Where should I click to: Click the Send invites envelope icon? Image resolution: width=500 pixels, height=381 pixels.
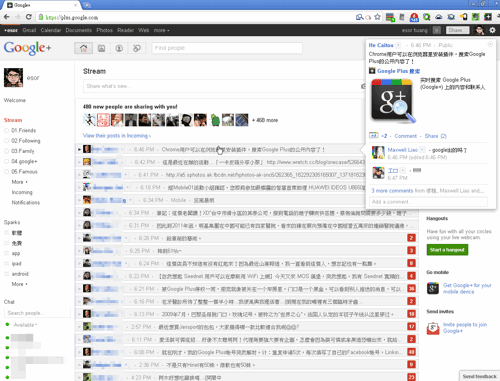coord(433,328)
